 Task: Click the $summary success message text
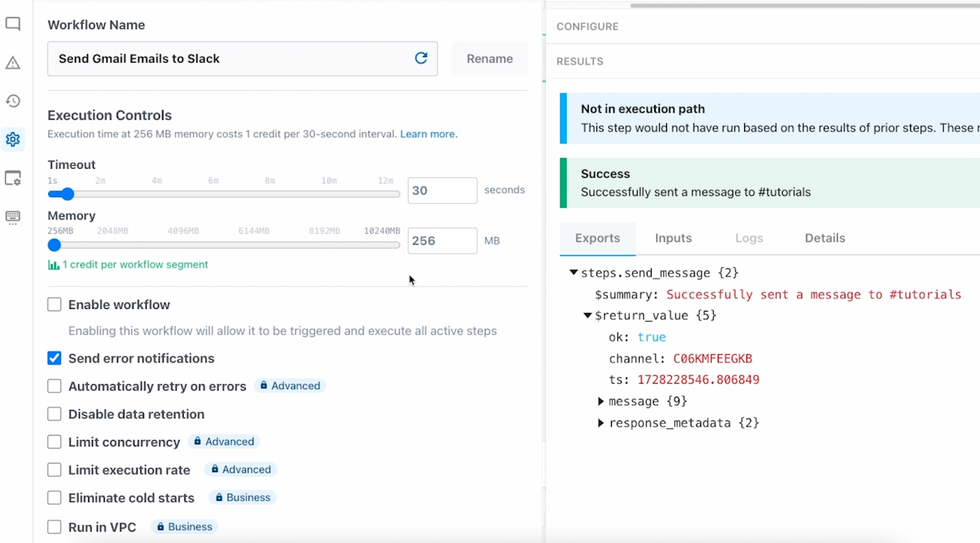[813, 295]
